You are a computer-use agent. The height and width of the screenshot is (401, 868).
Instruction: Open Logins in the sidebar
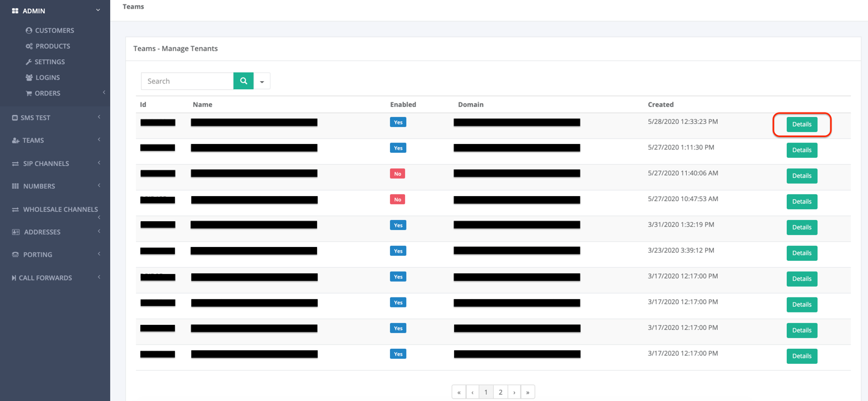(48, 77)
